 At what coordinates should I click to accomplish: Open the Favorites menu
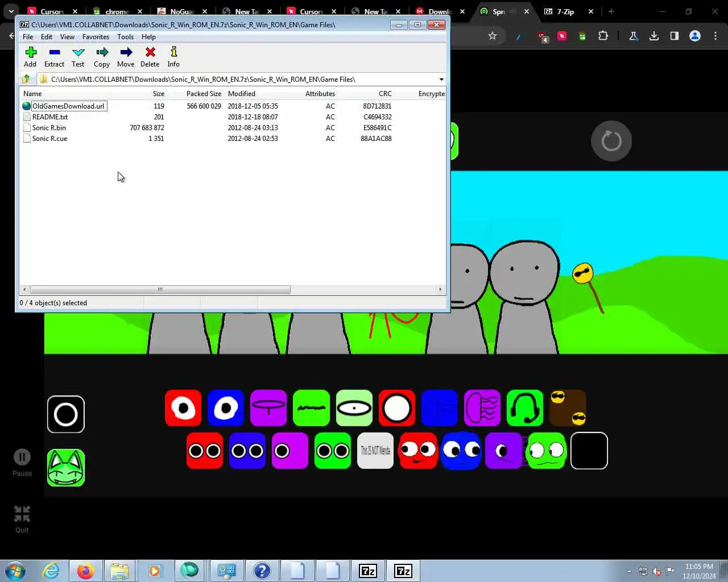coord(96,37)
